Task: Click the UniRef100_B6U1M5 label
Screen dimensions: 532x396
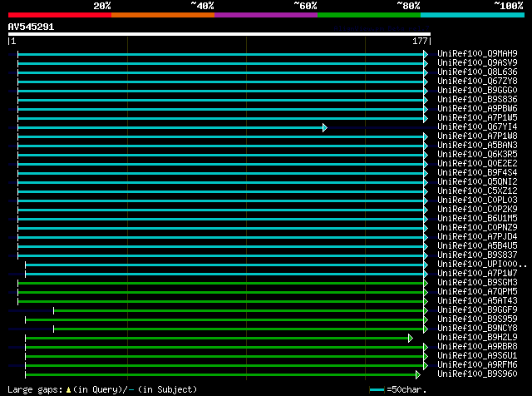Action: (477, 218)
